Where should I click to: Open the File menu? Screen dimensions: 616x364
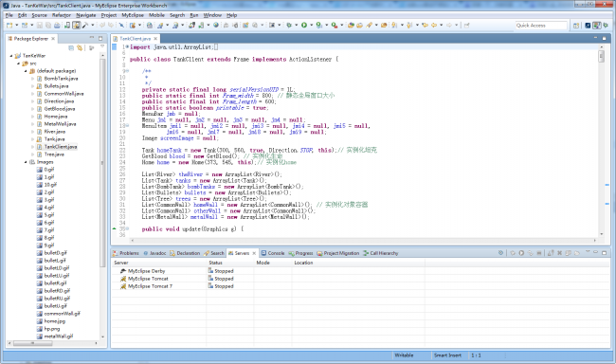click(9, 15)
